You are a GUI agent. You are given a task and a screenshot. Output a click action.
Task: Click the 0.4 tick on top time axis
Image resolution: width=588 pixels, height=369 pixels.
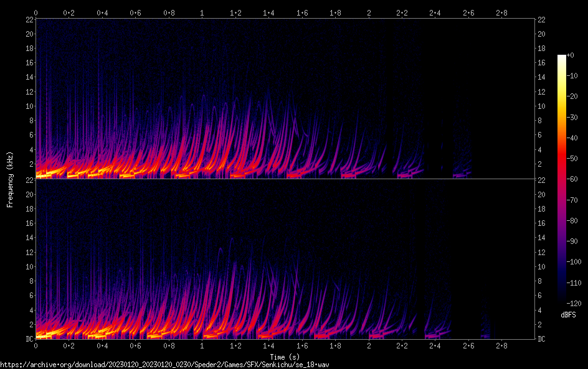point(102,12)
